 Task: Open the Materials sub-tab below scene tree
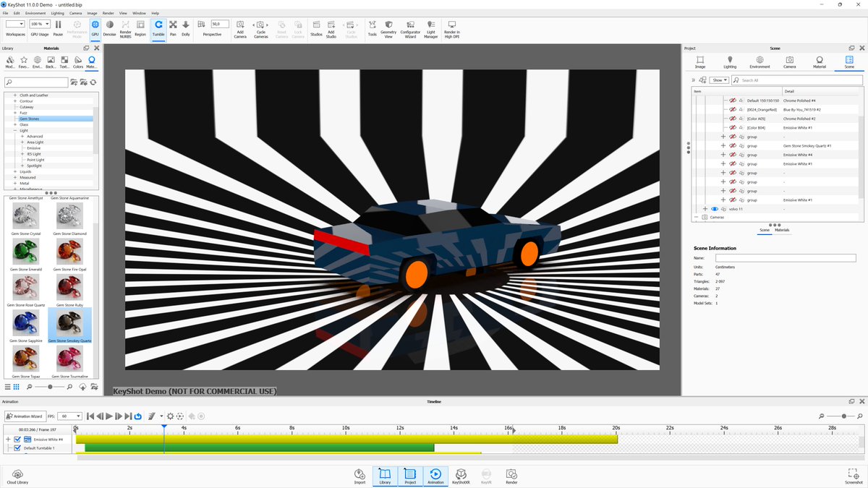[x=782, y=230]
